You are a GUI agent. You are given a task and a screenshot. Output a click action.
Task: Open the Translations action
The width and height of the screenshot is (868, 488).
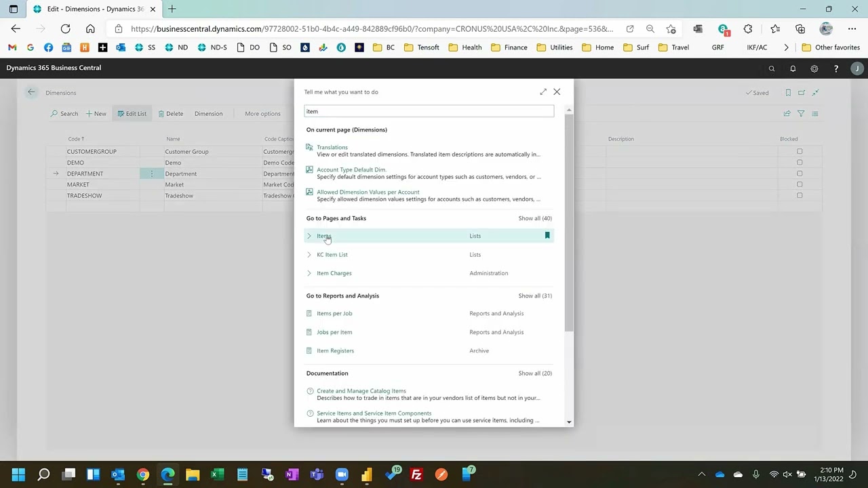332,147
